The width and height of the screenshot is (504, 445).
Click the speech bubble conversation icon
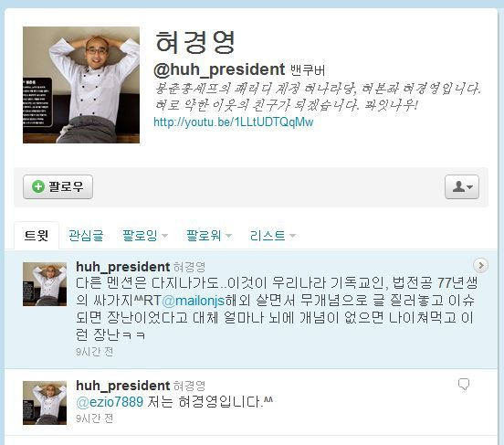(x=464, y=384)
